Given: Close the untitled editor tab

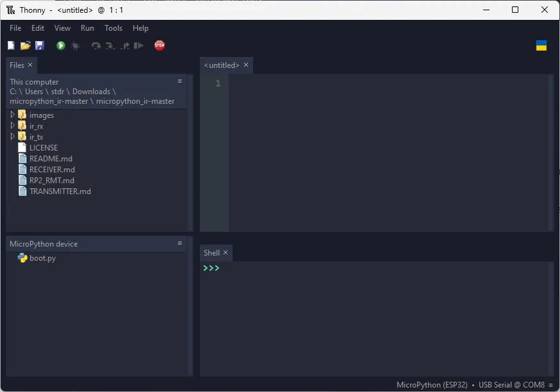Looking at the screenshot, I should tap(246, 65).
